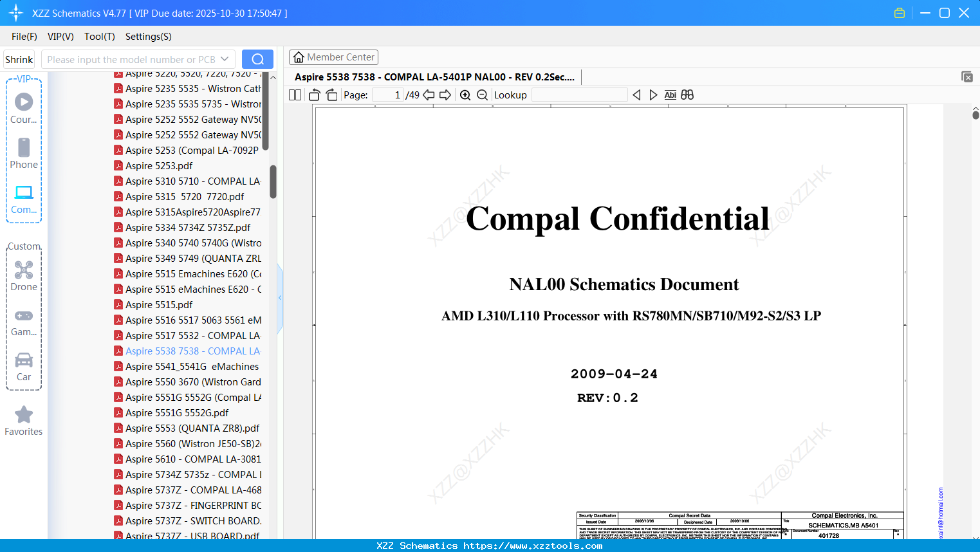Rotate the page counterclockwise

pyautogui.click(x=314, y=95)
